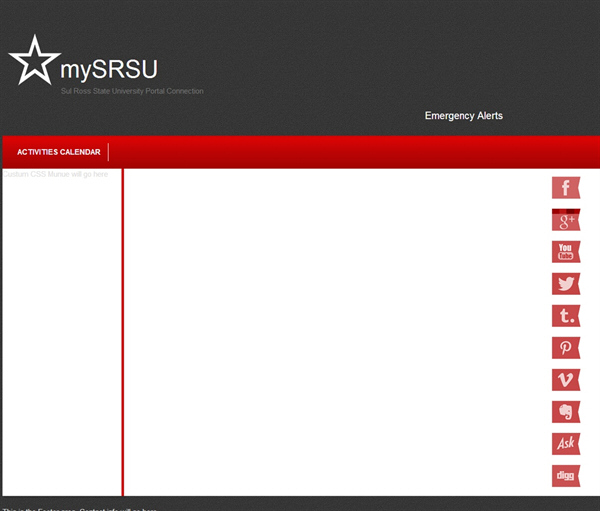Open the Activities Calendar menu item
This screenshot has height=511, width=600.
[58, 152]
